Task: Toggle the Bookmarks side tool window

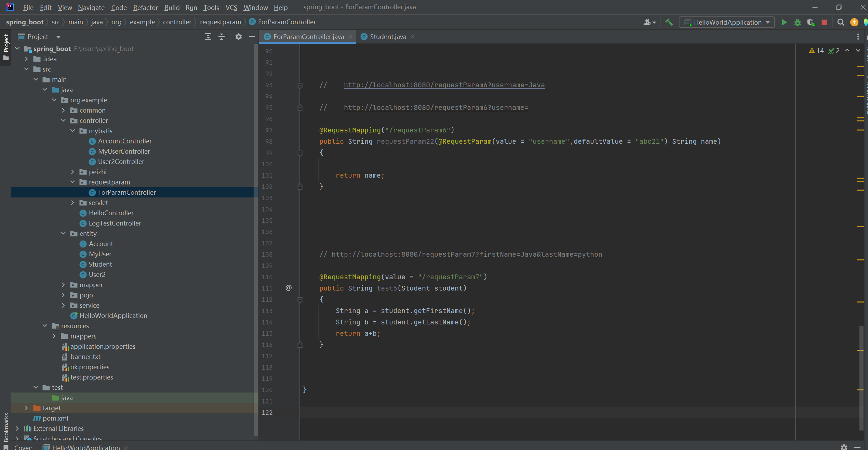Action: pyautogui.click(x=6, y=427)
